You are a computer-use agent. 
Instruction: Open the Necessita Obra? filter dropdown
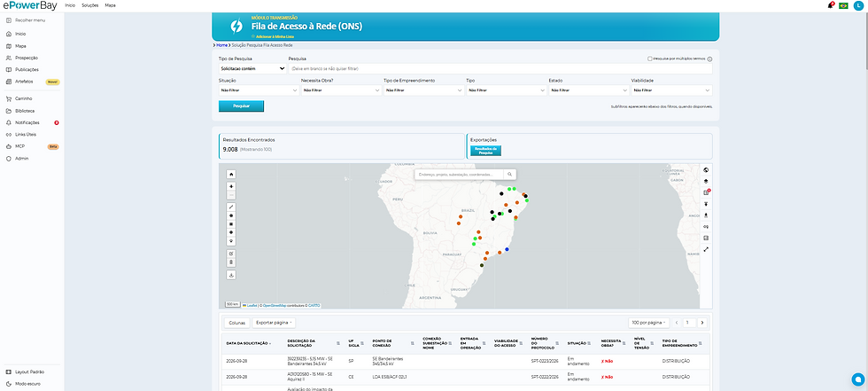pos(341,90)
